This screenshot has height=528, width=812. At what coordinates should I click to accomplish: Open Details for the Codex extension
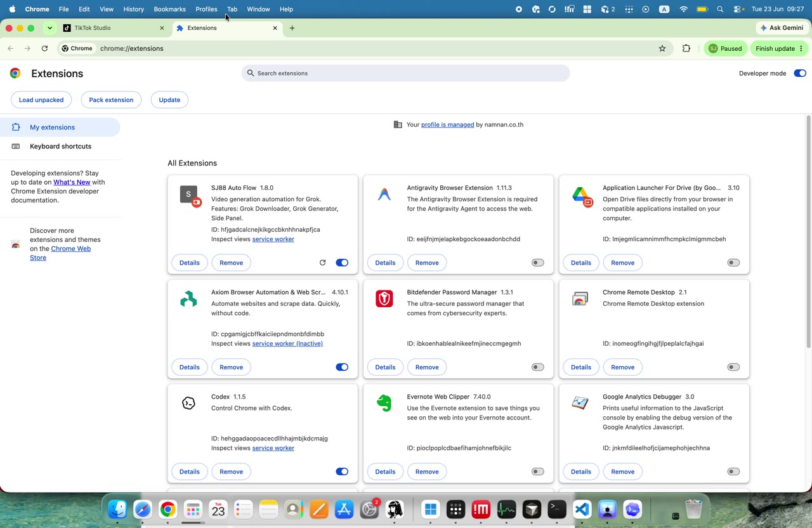[x=189, y=472]
